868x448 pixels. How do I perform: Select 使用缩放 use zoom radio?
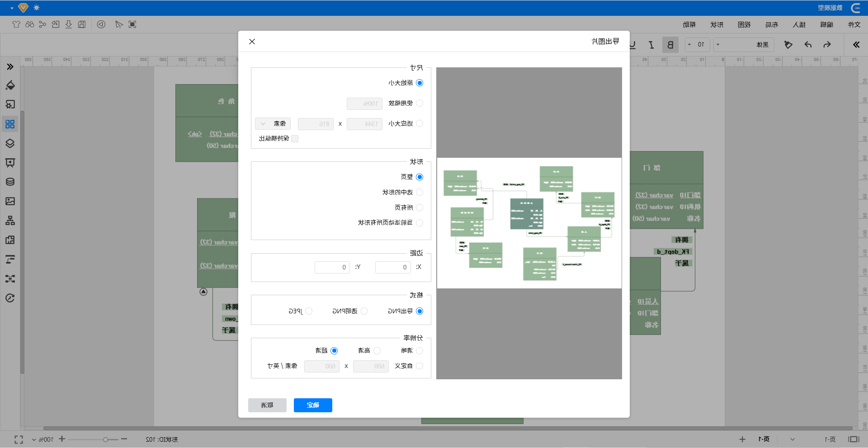click(420, 103)
